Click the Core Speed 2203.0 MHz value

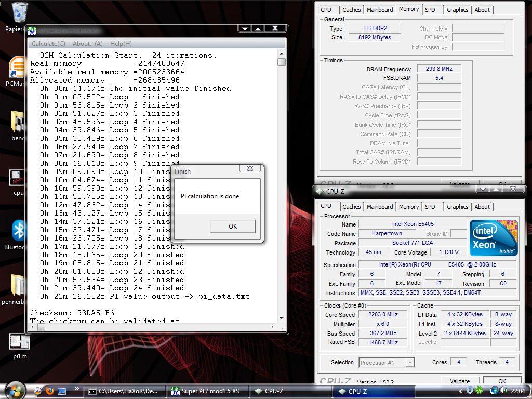[383, 314]
